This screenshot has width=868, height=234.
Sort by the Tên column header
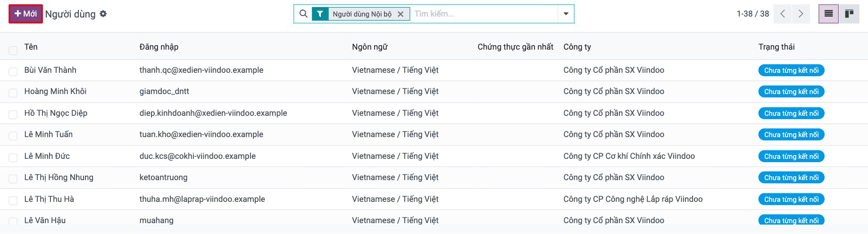pyautogui.click(x=31, y=47)
